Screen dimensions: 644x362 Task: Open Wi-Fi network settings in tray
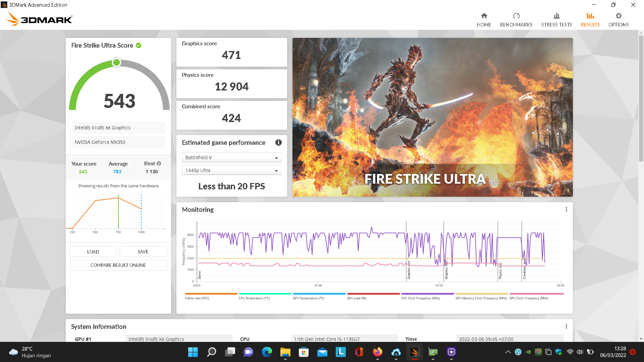(570, 352)
